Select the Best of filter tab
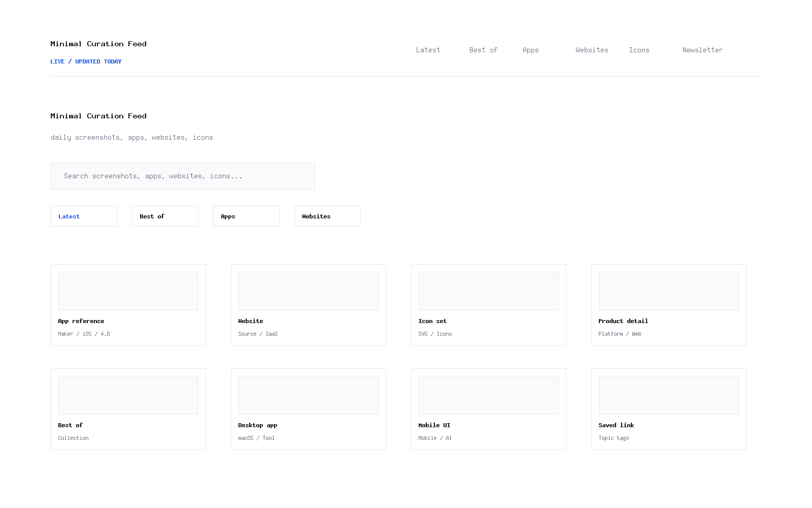This screenshot has height=508, width=812. [165, 216]
